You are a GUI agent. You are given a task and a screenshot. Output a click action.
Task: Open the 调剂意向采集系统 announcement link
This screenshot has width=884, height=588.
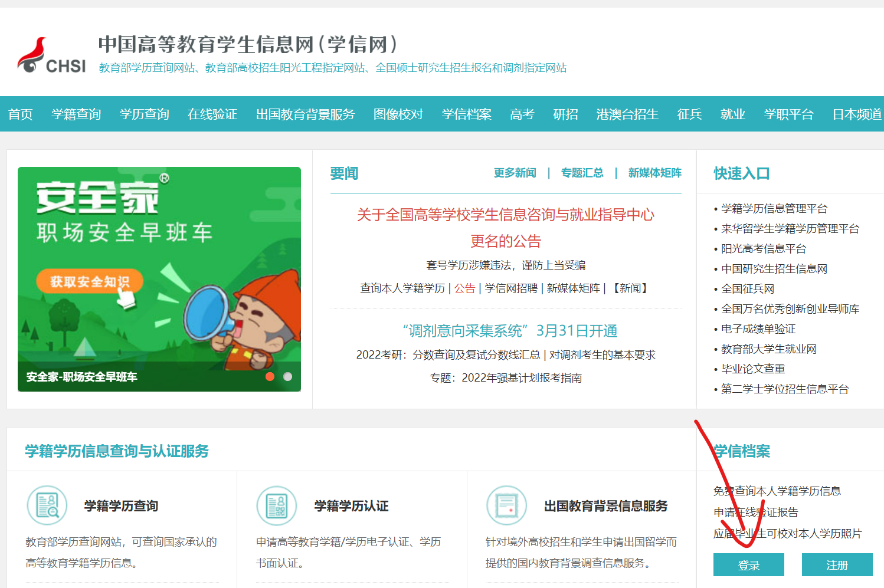[509, 331]
